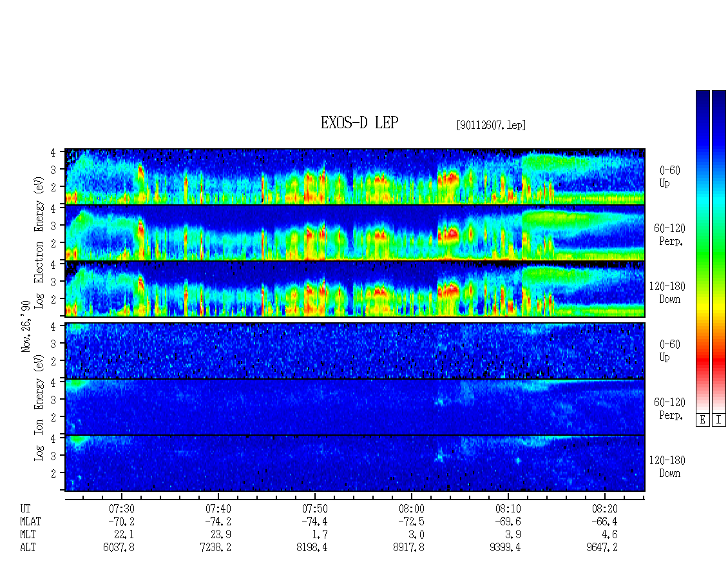Click the ion 0-60 Up spectrogram panel
The image size is (728, 564).
355,351
